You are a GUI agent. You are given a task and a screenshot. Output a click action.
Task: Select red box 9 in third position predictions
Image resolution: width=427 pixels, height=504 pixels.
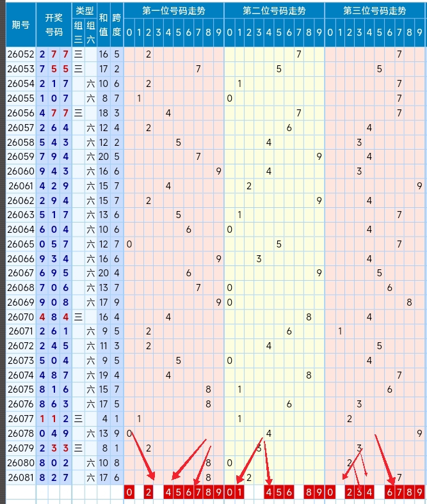pos(419,492)
